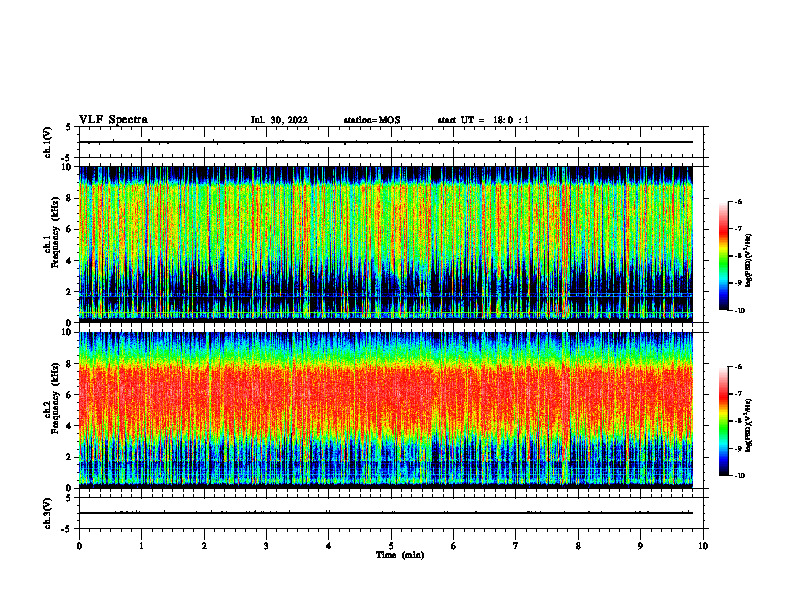Click the "-6" label on ch.1 color bar
Screen dimensions: 792x612
click(738, 201)
